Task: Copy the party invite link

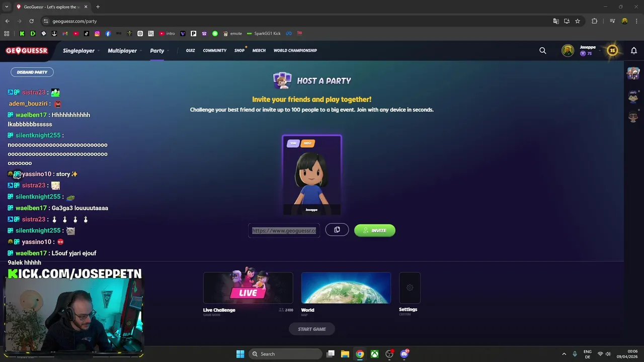Action: coord(337,230)
